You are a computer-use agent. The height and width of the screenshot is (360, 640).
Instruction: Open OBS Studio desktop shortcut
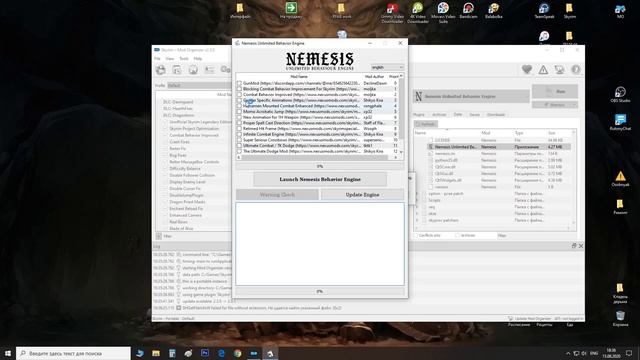point(620,94)
